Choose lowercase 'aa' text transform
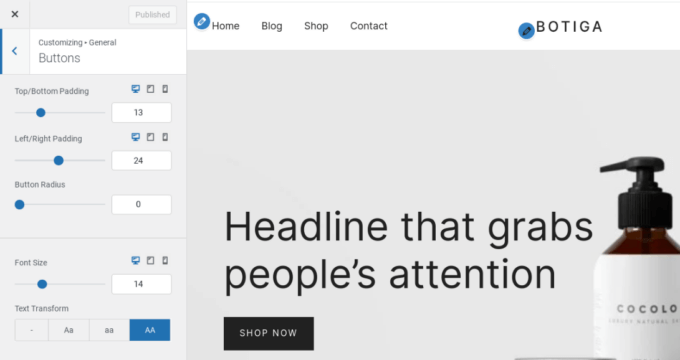Viewport: 680px width, 360px height. click(109, 330)
